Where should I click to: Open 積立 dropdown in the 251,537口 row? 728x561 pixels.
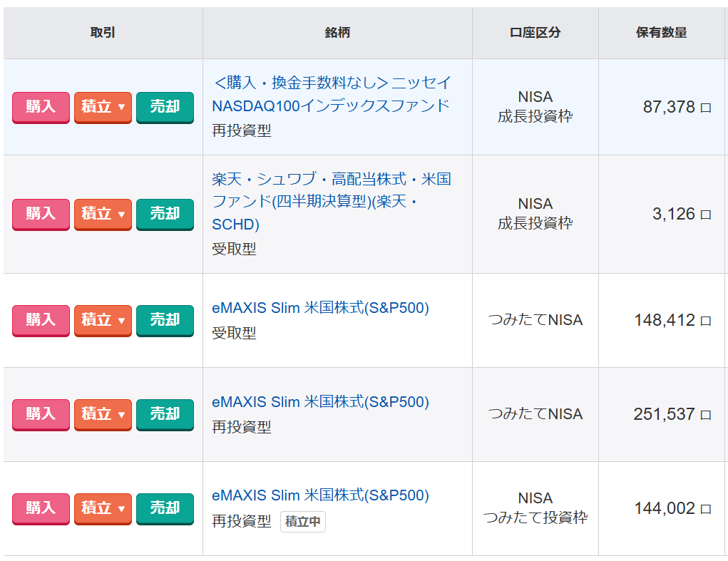pos(103,415)
